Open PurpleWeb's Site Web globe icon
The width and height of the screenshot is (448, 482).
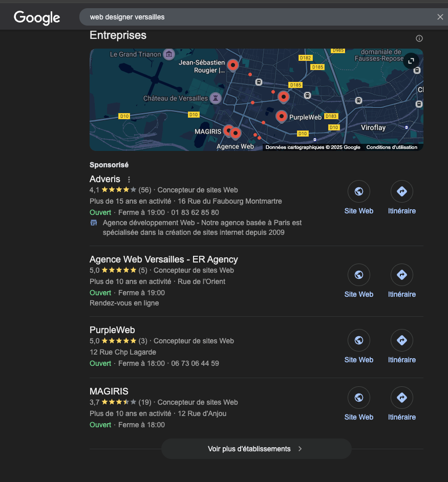coord(359,340)
